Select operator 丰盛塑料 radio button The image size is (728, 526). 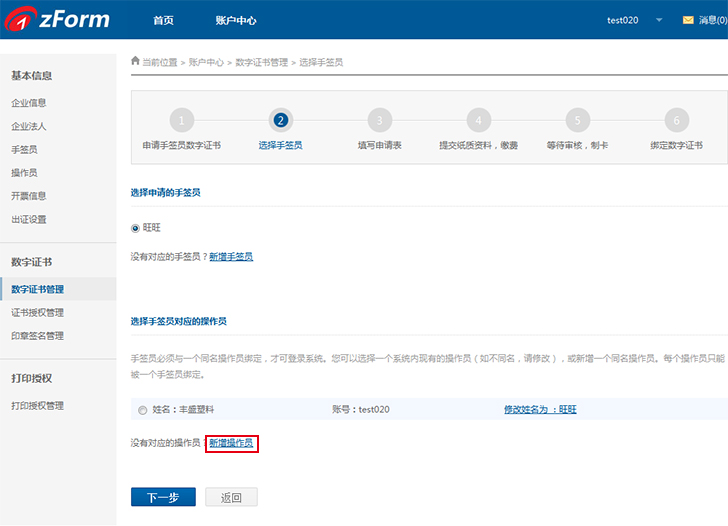(x=142, y=410)
